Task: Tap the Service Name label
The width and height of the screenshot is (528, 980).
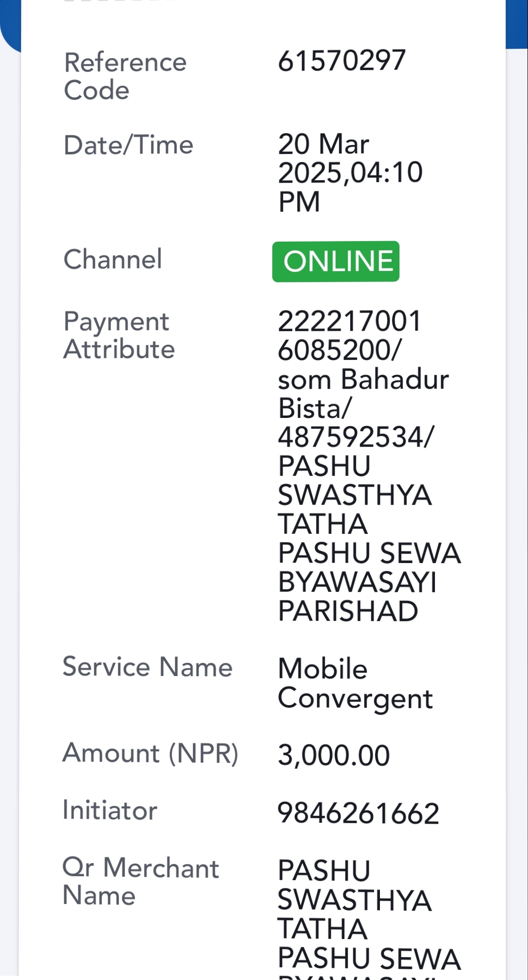Action: pos(148,667)
